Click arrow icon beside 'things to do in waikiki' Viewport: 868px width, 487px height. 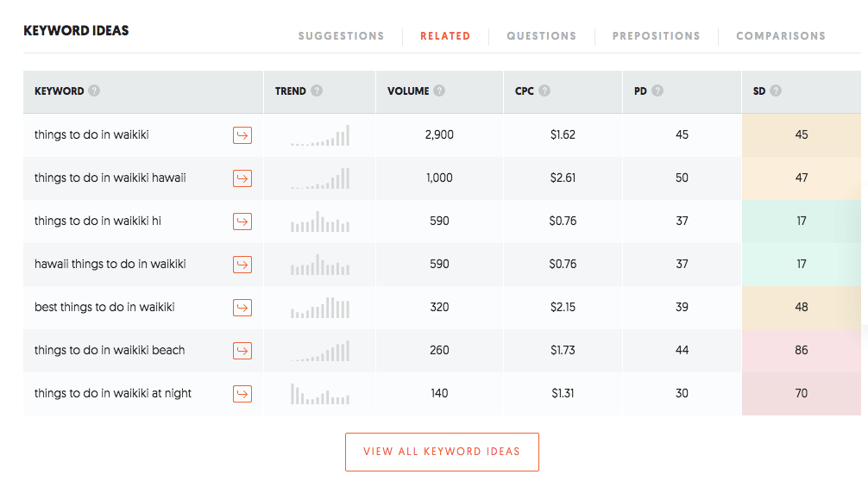tap(242, 135)
